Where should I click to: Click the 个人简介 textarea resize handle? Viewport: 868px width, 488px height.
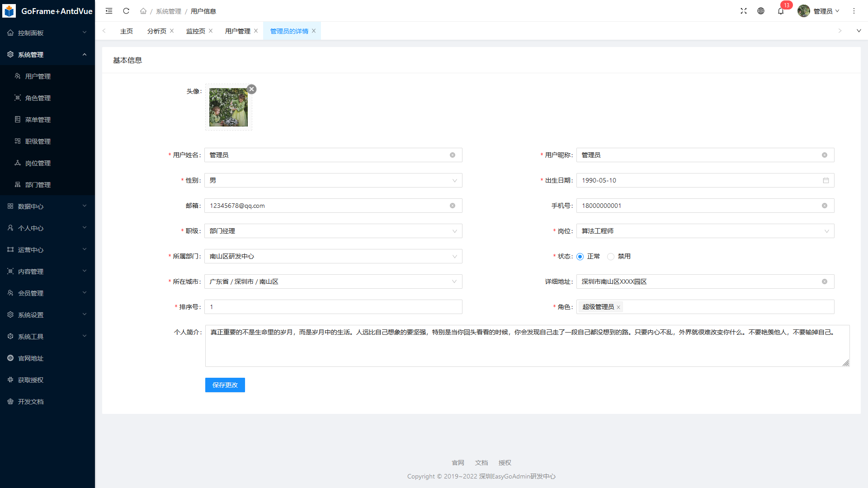[846, 363]
